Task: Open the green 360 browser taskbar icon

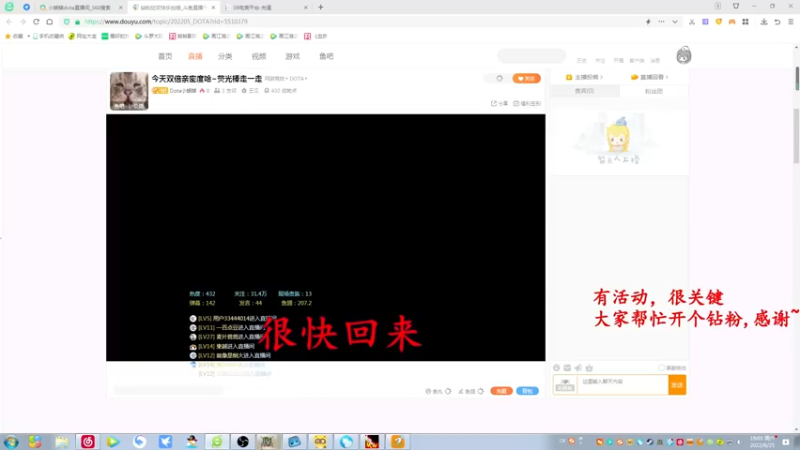Action: [217, 441]
